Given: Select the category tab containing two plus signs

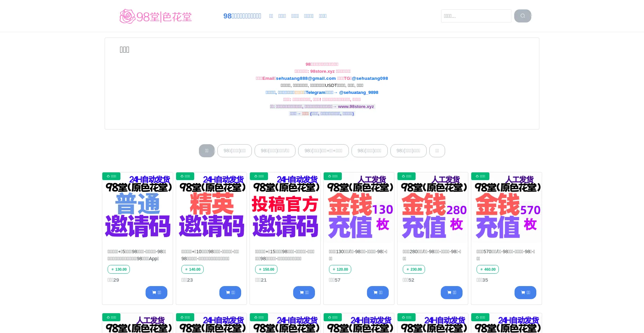Looking at the screenshot, I should [x=323, y=151].
